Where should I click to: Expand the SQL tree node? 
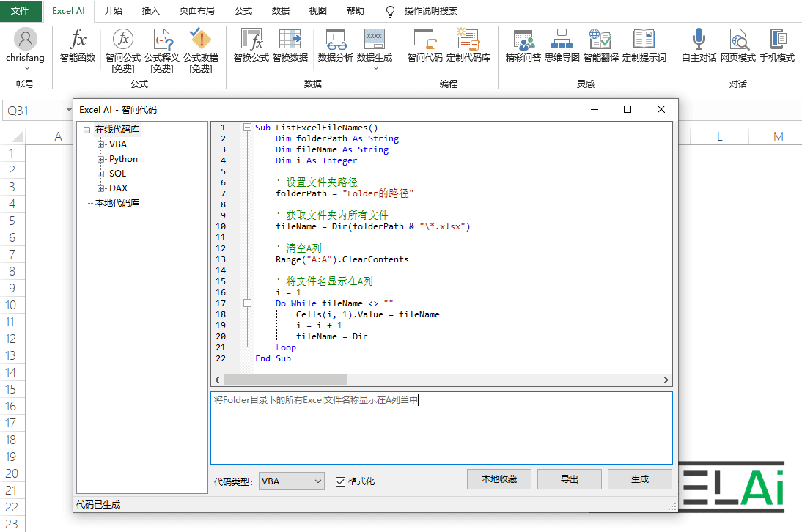pyautogui.click(x=100, y=174)
